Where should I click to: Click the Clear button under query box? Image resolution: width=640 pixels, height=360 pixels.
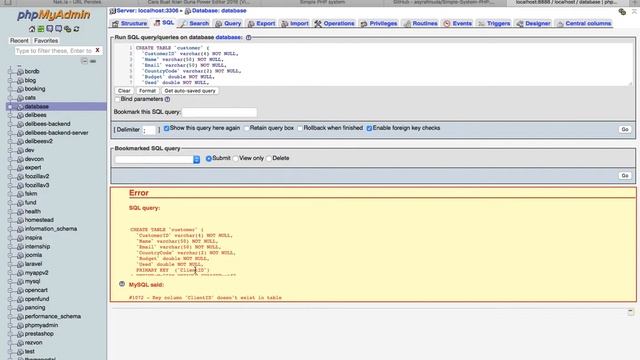point(124,91)
